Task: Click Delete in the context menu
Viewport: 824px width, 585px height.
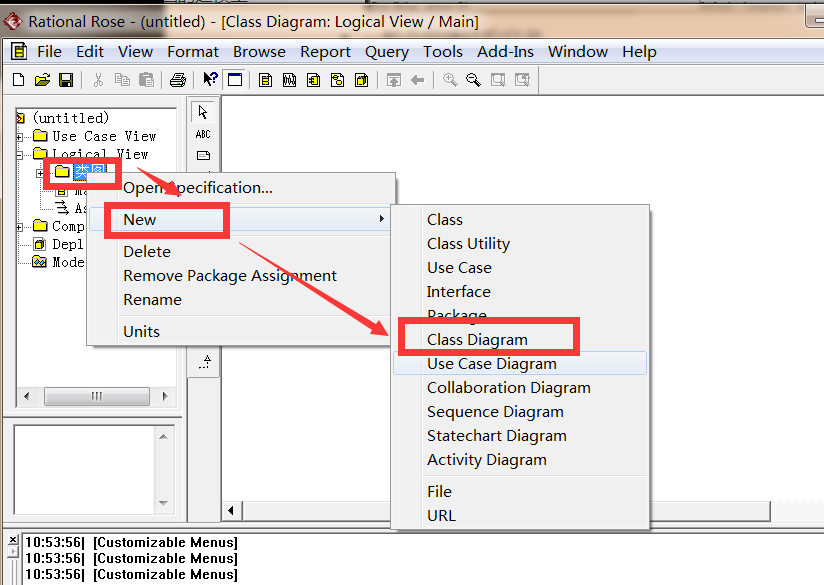Action: point(147,252)
